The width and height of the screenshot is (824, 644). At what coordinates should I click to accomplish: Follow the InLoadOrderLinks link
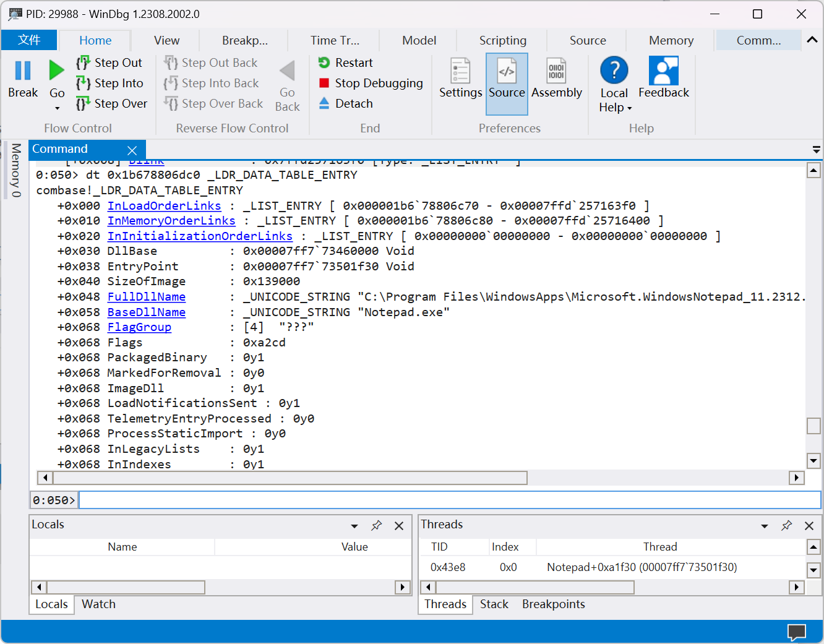164,205
